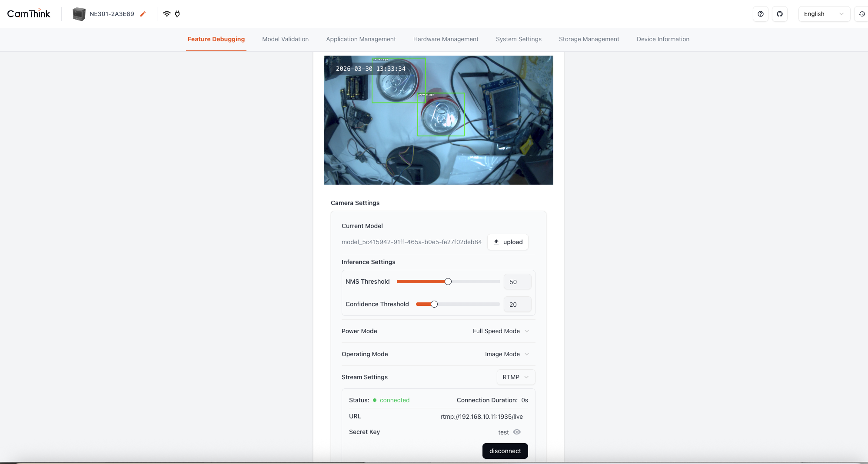
Task: Click the disconnect button
Action: pos(505,451)
